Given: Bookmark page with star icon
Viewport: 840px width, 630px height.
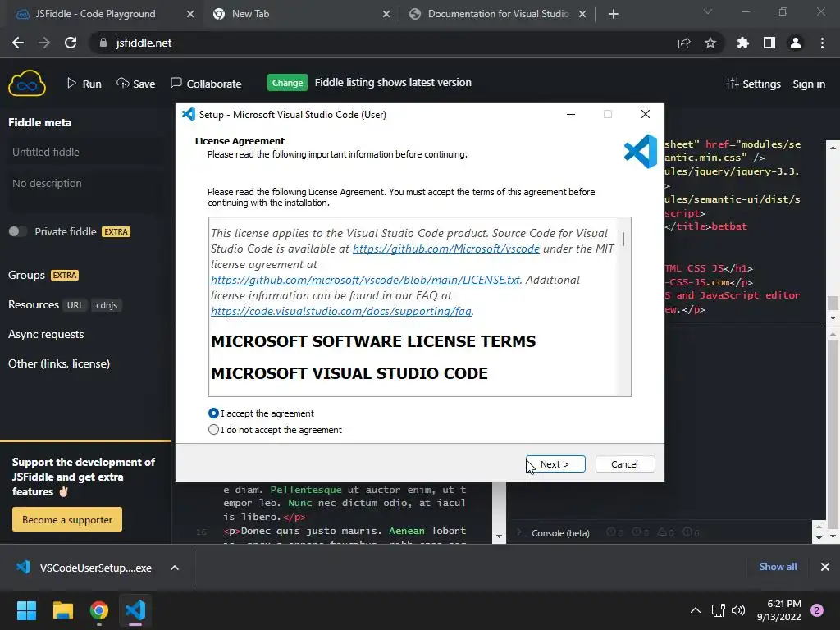Looking at the screenshot, I should click(710, 43).
